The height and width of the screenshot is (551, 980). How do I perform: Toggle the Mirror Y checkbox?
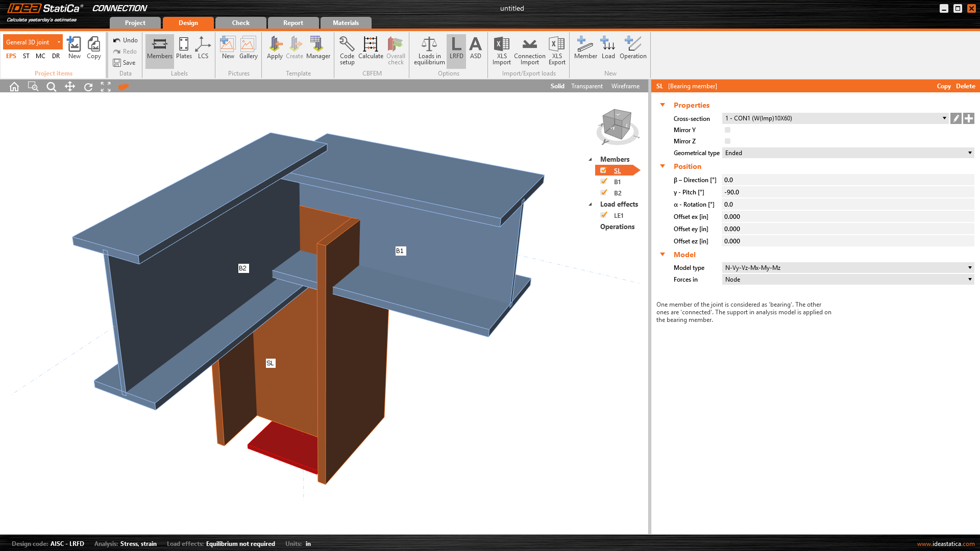(727, 130)
